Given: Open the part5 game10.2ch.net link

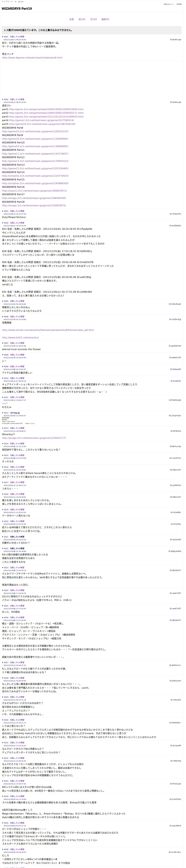Looking at the screenshot, I should pos(42,124).
